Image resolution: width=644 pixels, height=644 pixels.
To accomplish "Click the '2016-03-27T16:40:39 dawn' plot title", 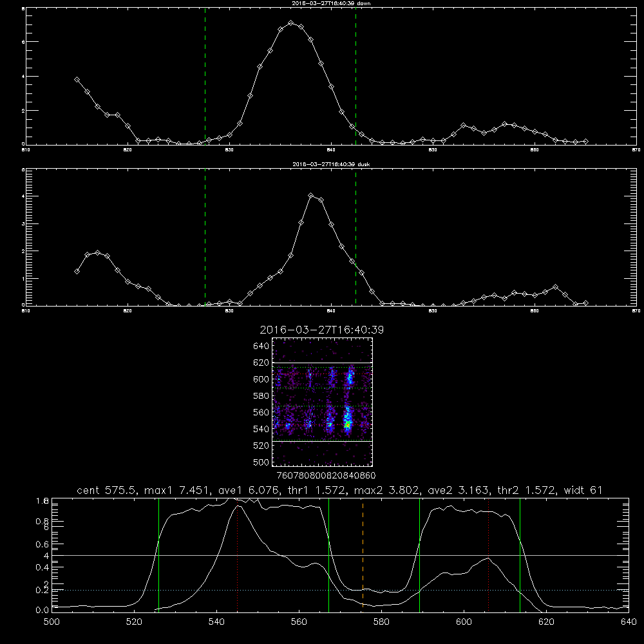I will pyautogui.click(x=331, y=3).
